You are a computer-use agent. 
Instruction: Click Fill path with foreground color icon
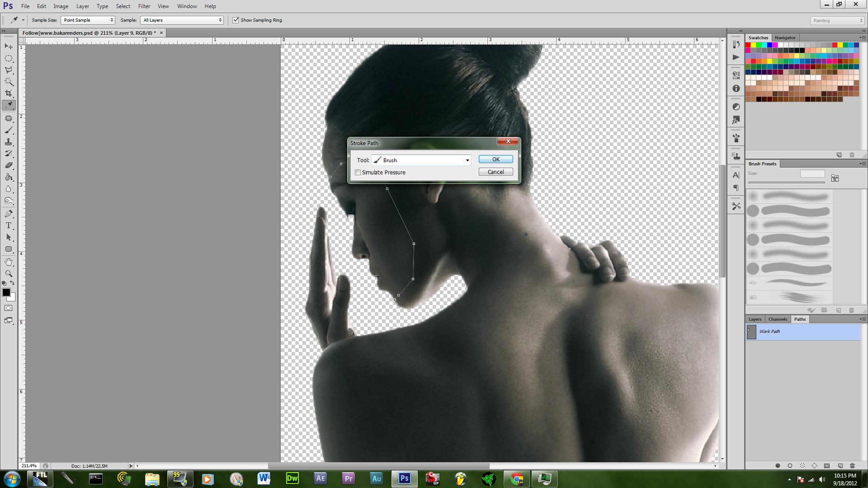778,466
